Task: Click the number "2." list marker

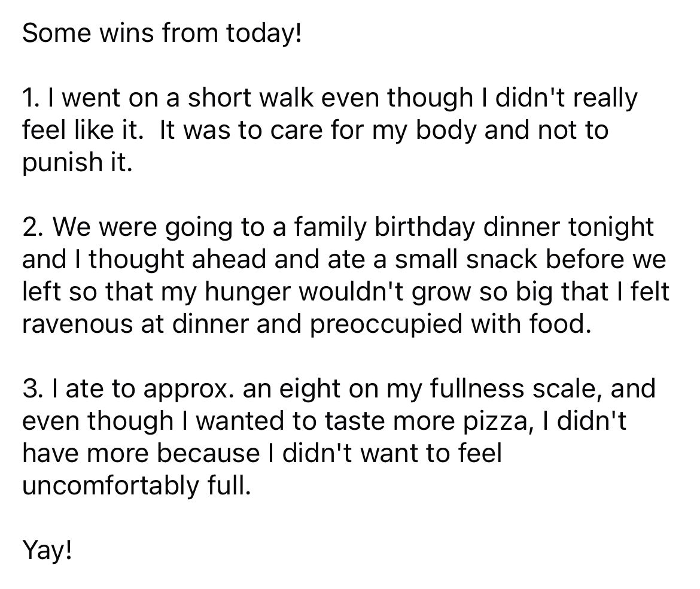Action: [35, 228]
